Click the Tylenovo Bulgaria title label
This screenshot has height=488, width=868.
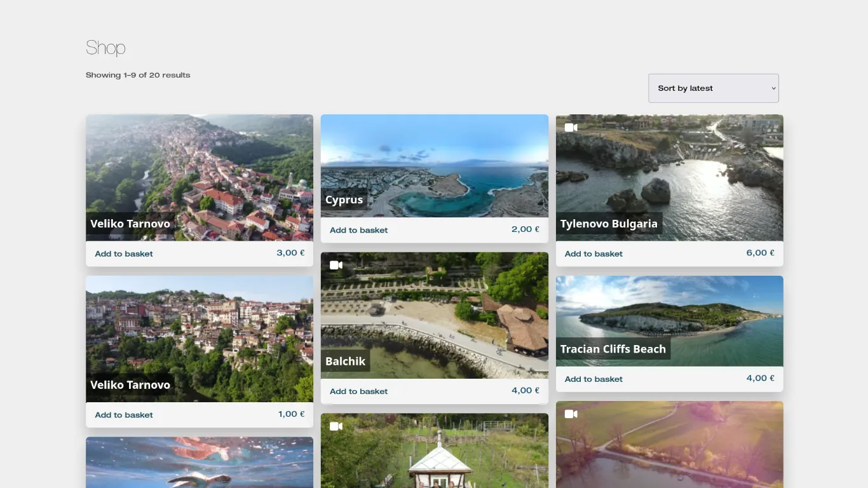[x=608, y=224]
